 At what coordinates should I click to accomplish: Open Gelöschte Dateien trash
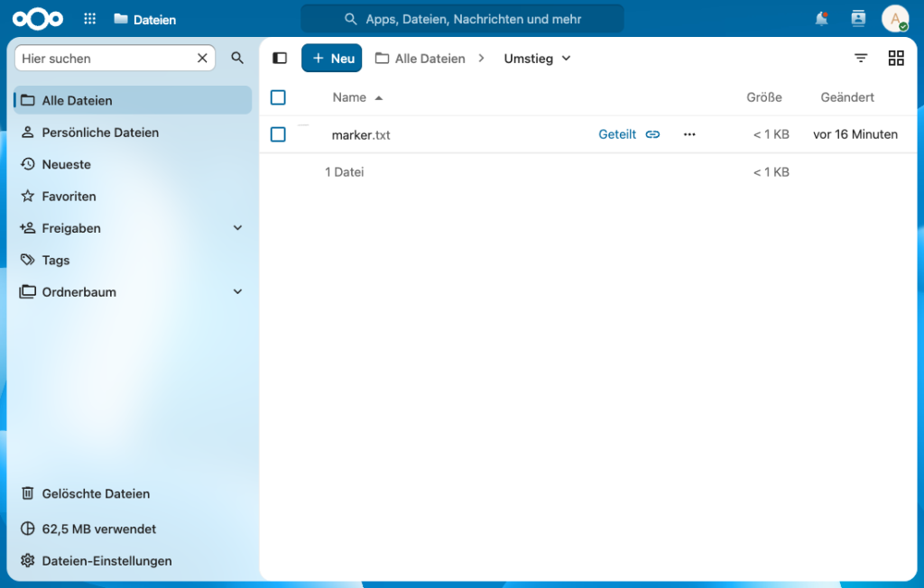[x=134, y=493]
